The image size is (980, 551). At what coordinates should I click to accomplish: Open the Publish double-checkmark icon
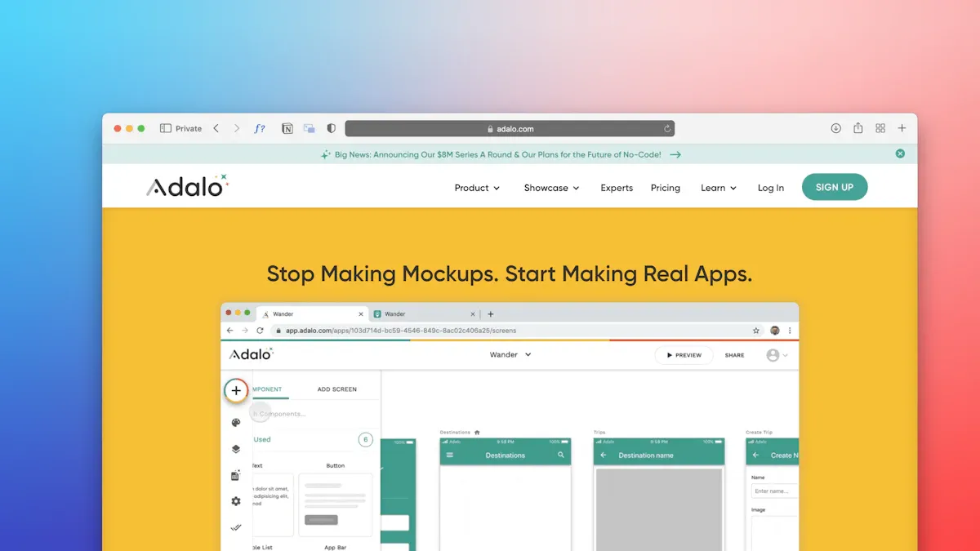[236, 527]
